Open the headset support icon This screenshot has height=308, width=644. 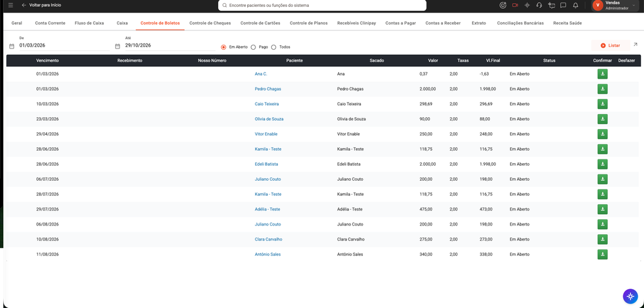click(x=539, y=5)
